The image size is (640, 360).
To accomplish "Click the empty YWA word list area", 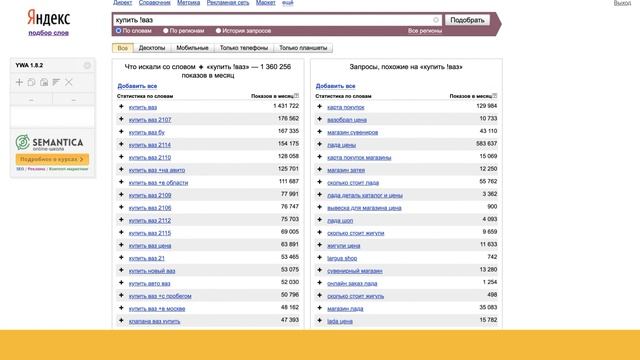I will pyautogui.click(x=52, y=117).
